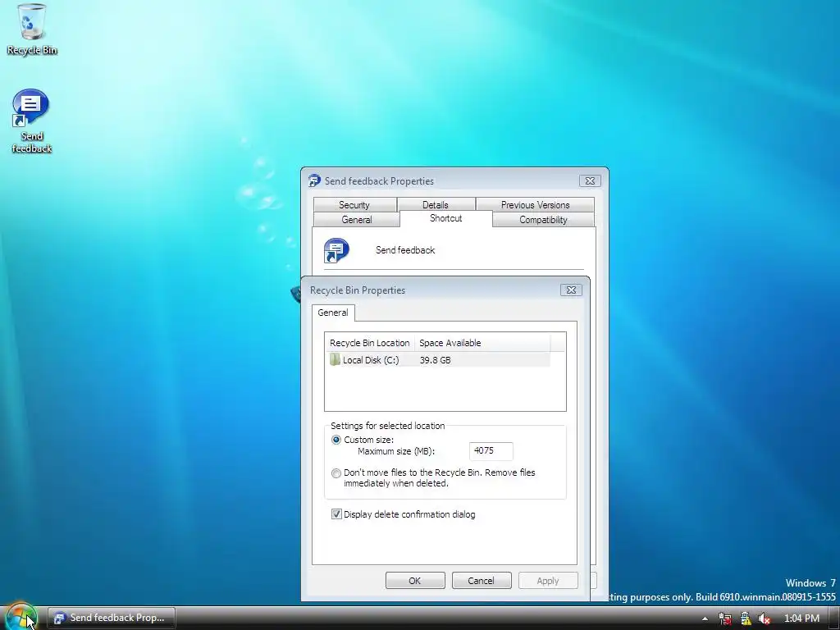840x630 pixels.
Task: Open the Windows Start orb
Action: coord(21,617)
